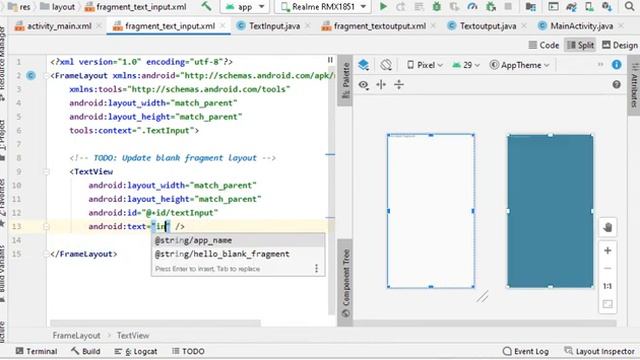Switch to Code view mode

pos(544,45)
